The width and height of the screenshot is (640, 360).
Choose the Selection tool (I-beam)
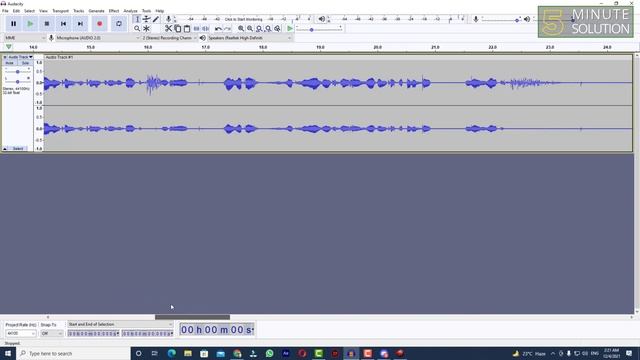tap(137, 19)
